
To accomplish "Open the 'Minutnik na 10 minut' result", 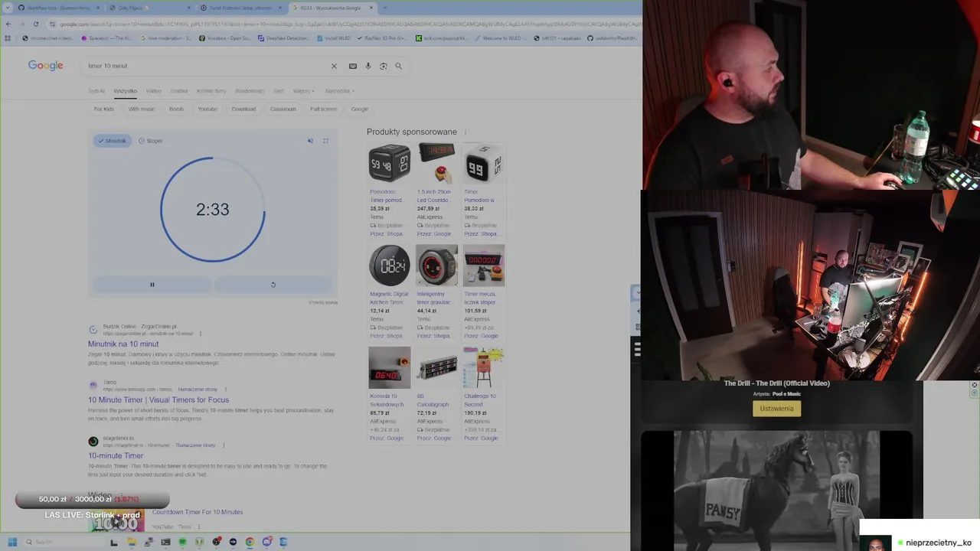I will (123, 344).
